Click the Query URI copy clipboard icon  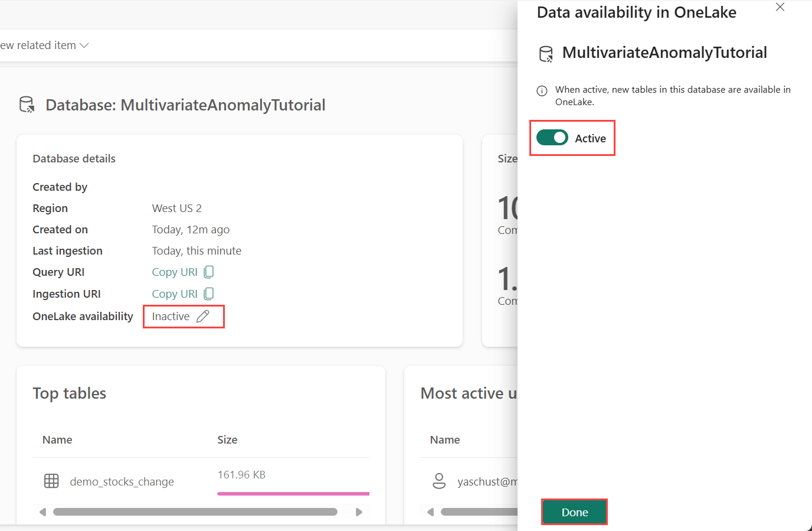pyautogui.click(x=209, y=272)
